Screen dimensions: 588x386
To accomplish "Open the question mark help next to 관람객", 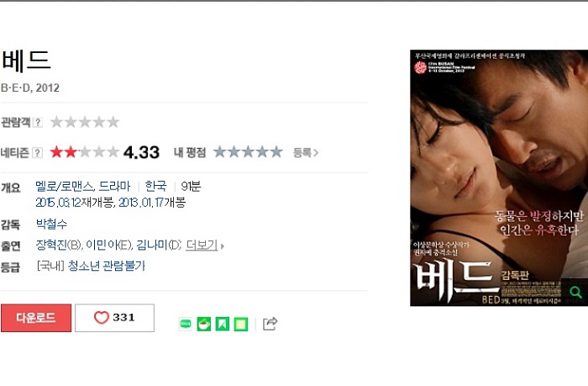I will tap(38, 123).
